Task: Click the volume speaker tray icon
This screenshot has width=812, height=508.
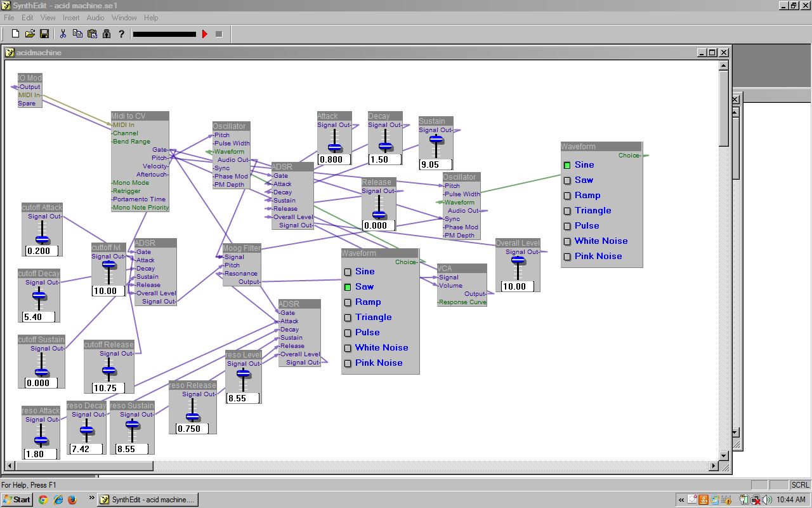Action: click(x=768, y=500)
